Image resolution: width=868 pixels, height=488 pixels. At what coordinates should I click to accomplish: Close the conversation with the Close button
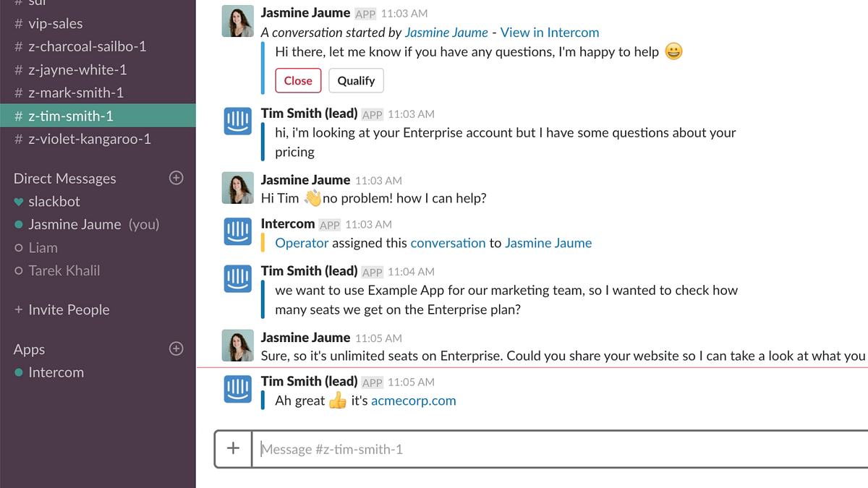pos(298,81)
